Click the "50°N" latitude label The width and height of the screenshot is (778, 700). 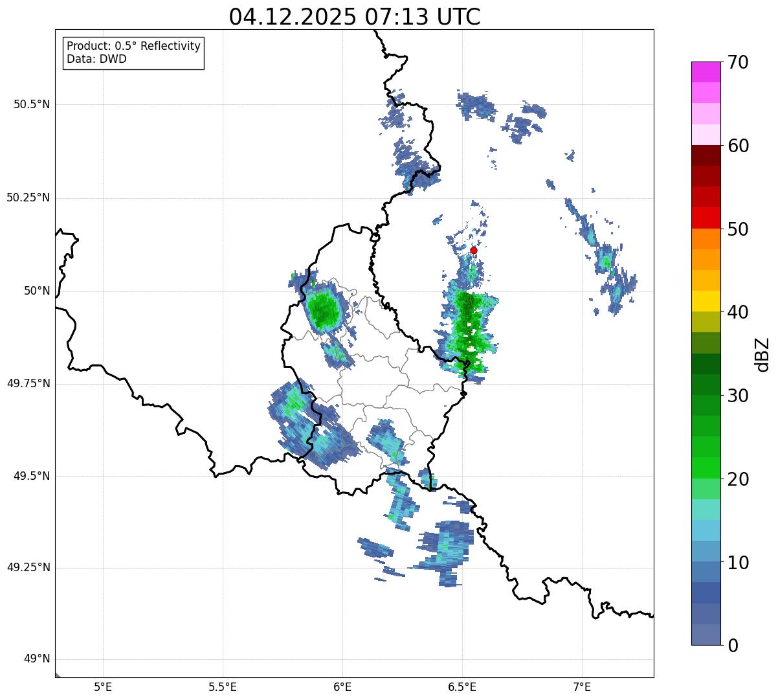pyautogui.click(x=37, y=291)
